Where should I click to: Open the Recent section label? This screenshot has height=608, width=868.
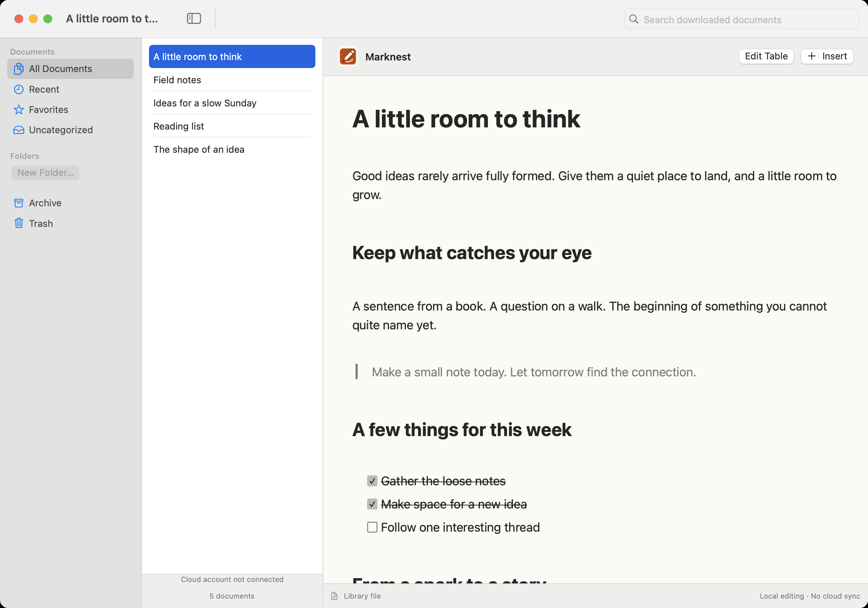[44, 89]
